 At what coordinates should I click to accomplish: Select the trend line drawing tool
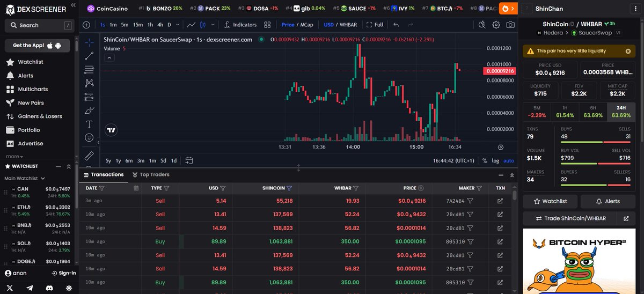tap(89, 56)
